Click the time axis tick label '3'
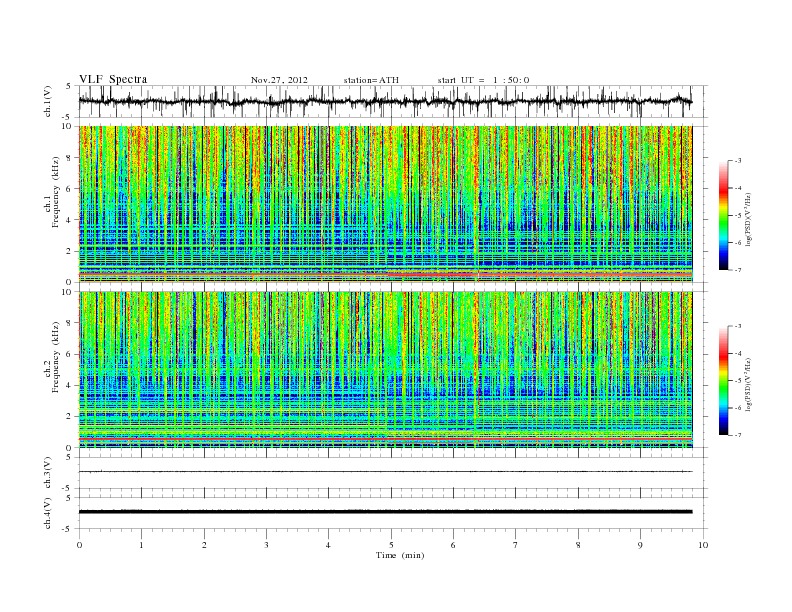This screenshot has width=792, height=612. click(266, 545)
